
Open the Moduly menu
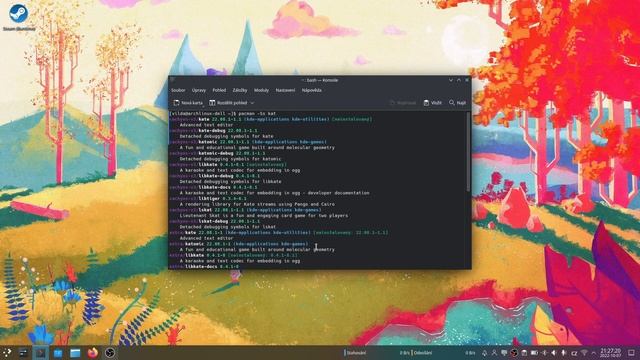click(x=261, y=90)
